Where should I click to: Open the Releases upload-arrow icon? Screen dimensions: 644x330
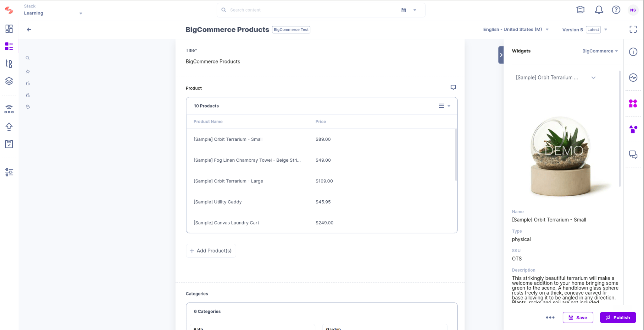tap(9, 127)
